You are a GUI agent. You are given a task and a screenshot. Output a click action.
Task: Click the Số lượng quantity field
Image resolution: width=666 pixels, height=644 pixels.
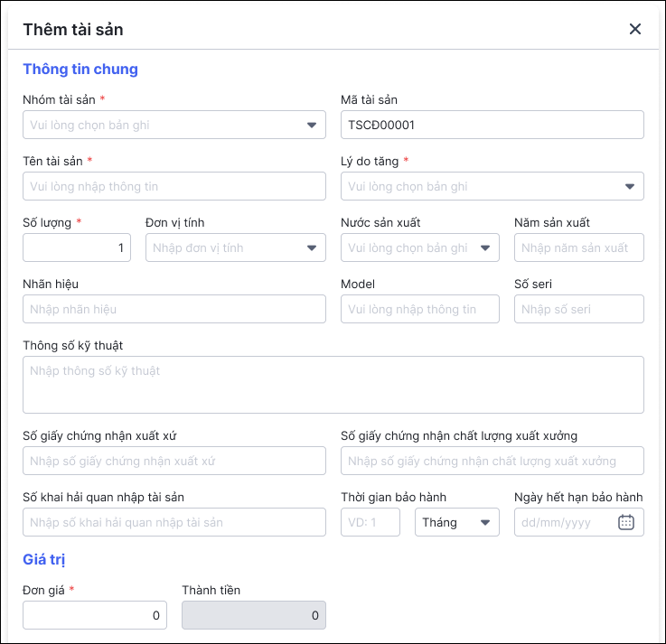77,247
